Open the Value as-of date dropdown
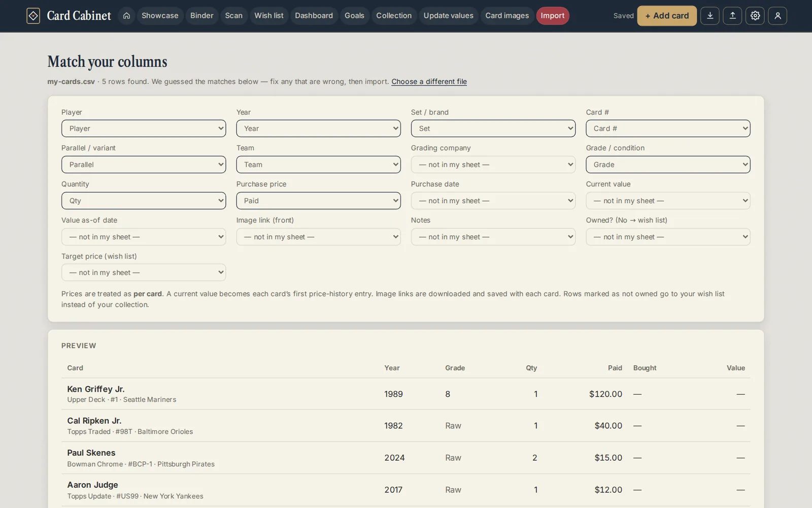 [x=144, y=237]
